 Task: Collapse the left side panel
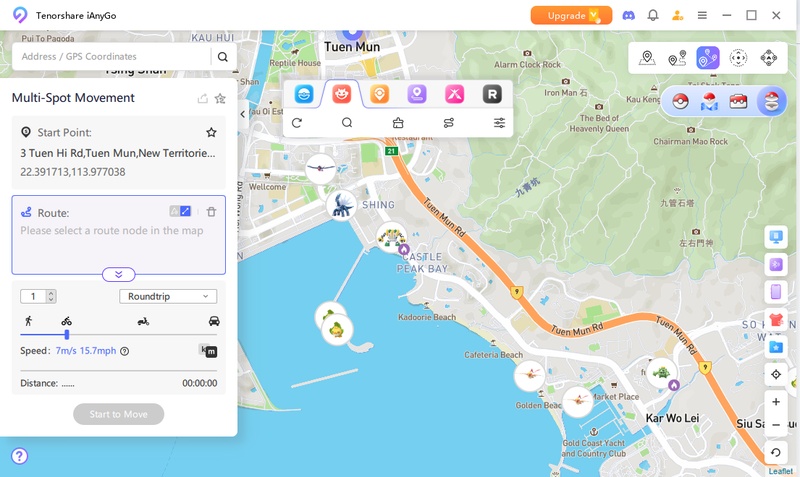click(243, 114)
